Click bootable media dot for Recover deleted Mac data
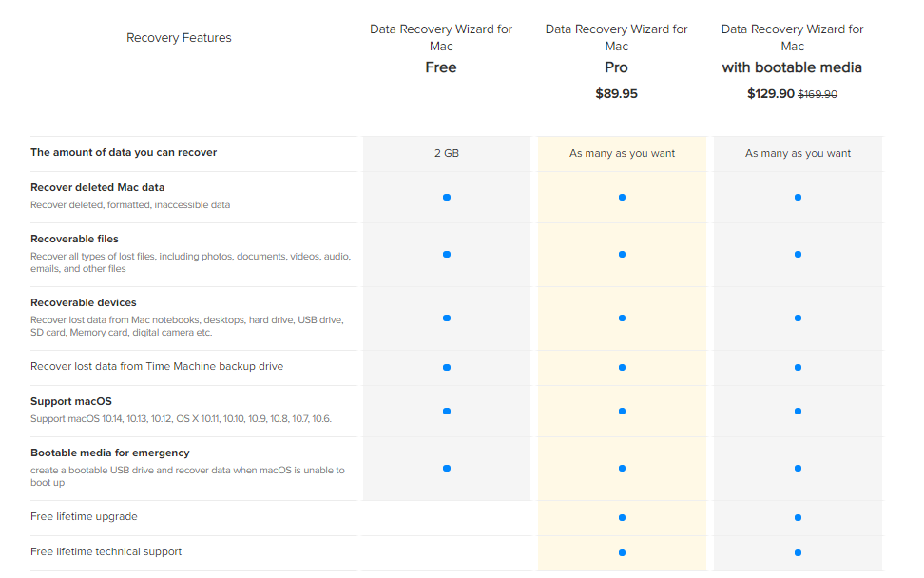Screen dimensions: 924x578 (798, 198)
